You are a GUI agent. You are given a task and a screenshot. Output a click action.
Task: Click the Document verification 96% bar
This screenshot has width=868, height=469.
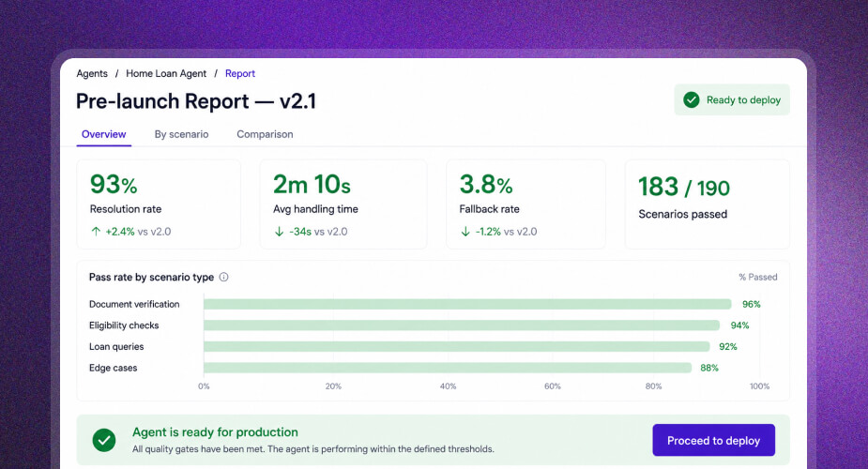pos(467,304)
